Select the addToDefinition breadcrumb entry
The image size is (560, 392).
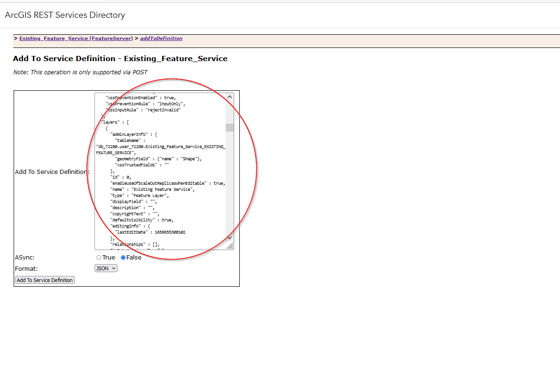(x=161, y=38)
